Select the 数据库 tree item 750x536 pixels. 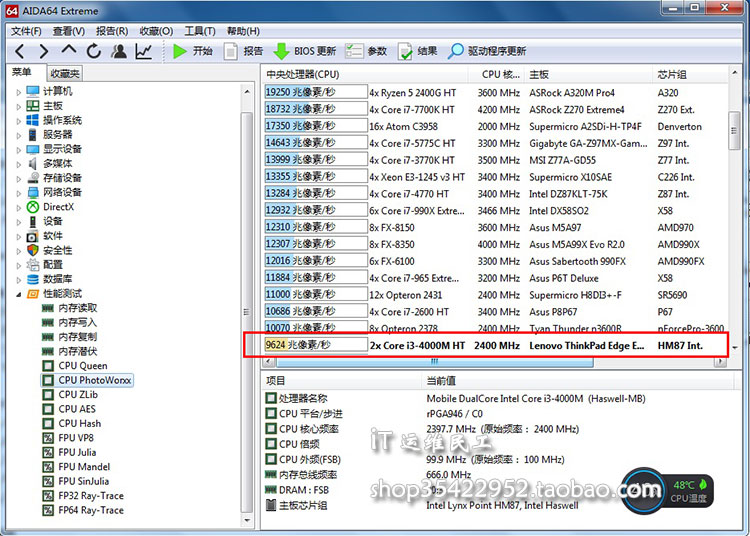(x=50, y=279)
